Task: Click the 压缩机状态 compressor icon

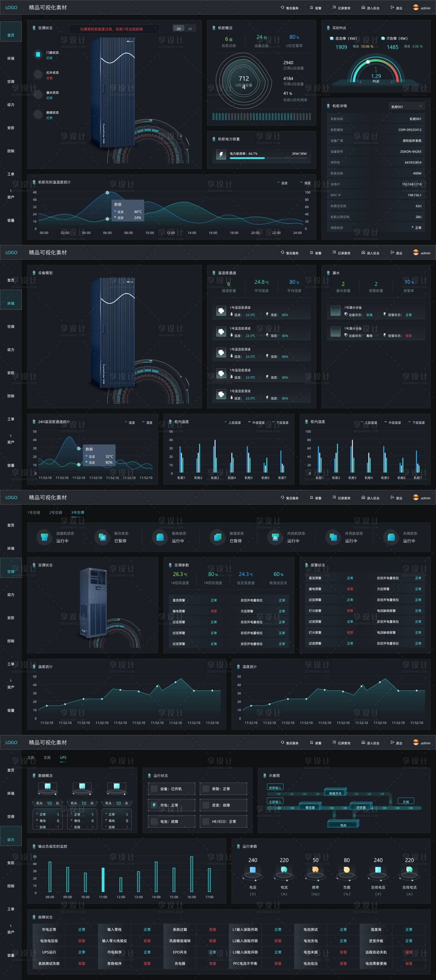Action: [x=44, y=537]
